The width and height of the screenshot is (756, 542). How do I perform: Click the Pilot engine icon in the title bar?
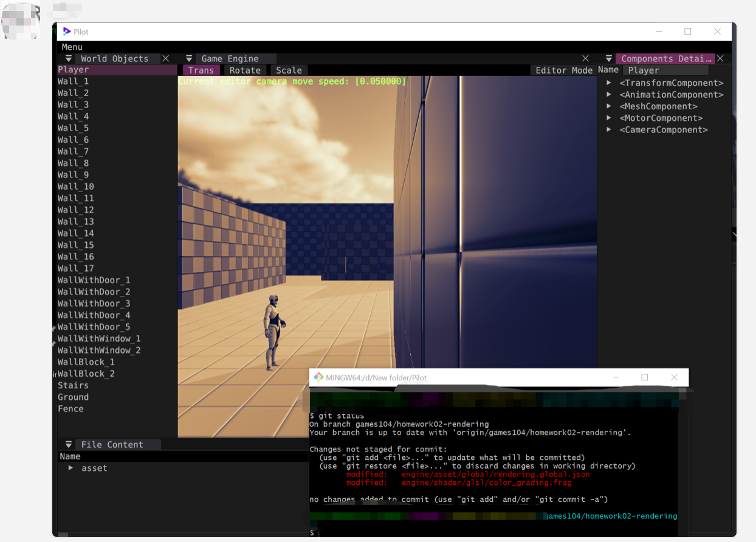point(66,31)
